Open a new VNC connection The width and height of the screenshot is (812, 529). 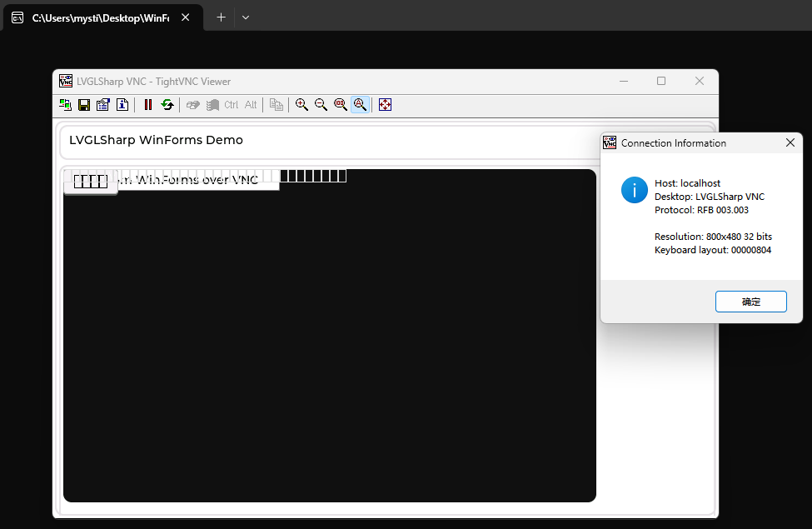65,104
